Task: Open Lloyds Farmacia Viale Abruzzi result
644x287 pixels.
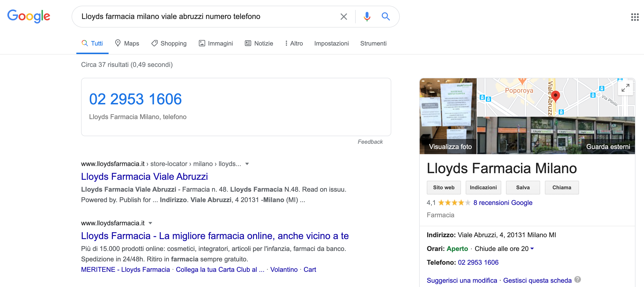Action: pyautogui.click(x=144, y=176)
